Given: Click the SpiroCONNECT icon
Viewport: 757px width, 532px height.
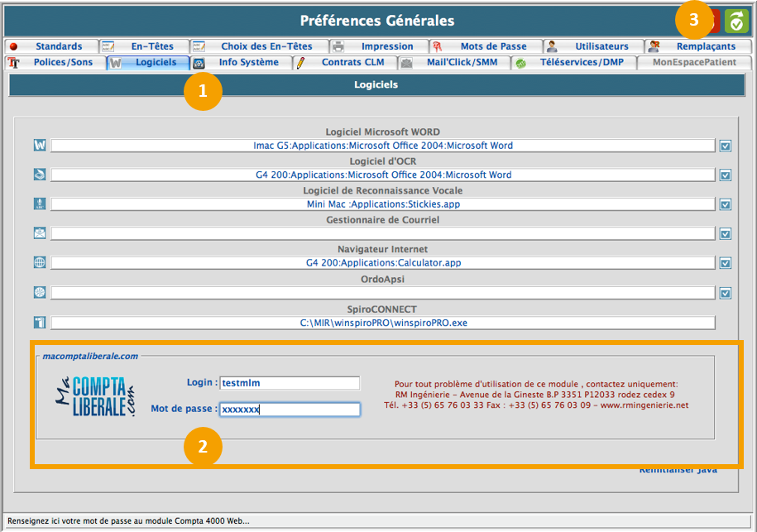Looking at the screenshot, I should [x=39, y=322].
